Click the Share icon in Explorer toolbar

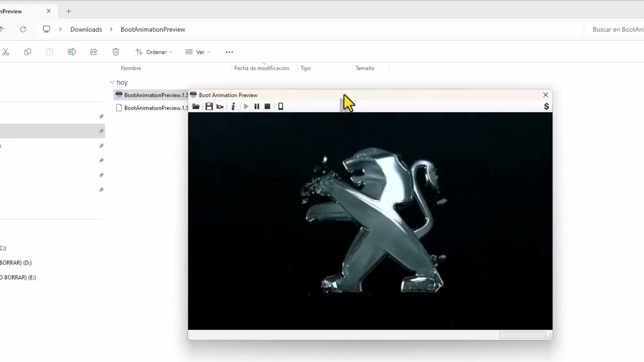(94, 52)
